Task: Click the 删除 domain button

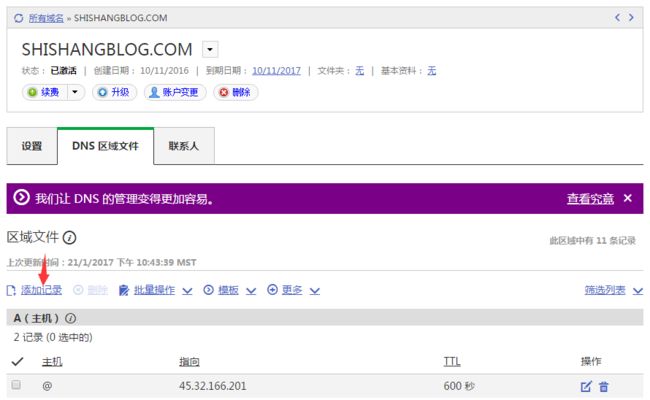Action: click(x=235, y=92)
